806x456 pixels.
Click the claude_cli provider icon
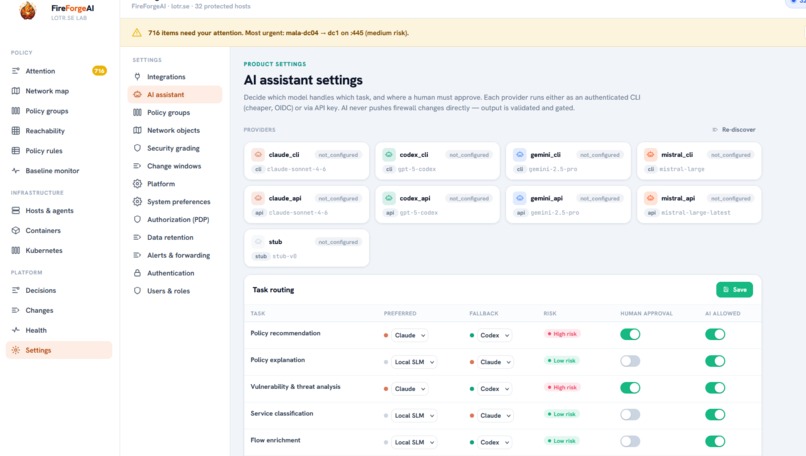258,155
